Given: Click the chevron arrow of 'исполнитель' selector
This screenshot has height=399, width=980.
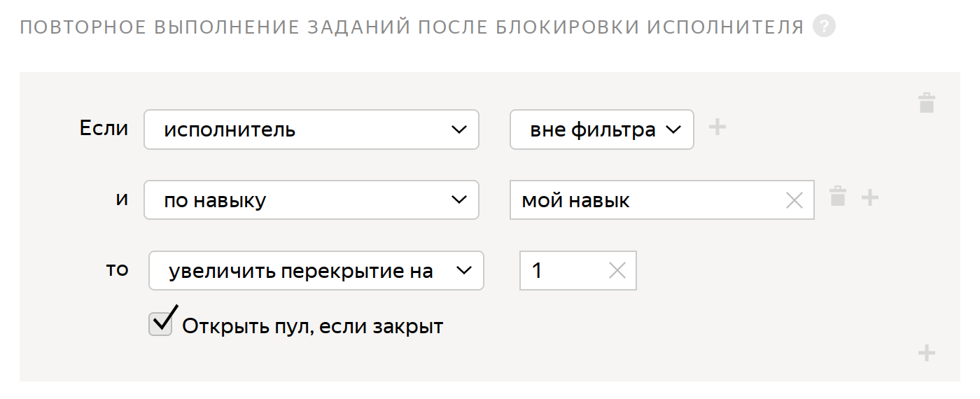Looking at the screenshot, I should tap(459, 129).
